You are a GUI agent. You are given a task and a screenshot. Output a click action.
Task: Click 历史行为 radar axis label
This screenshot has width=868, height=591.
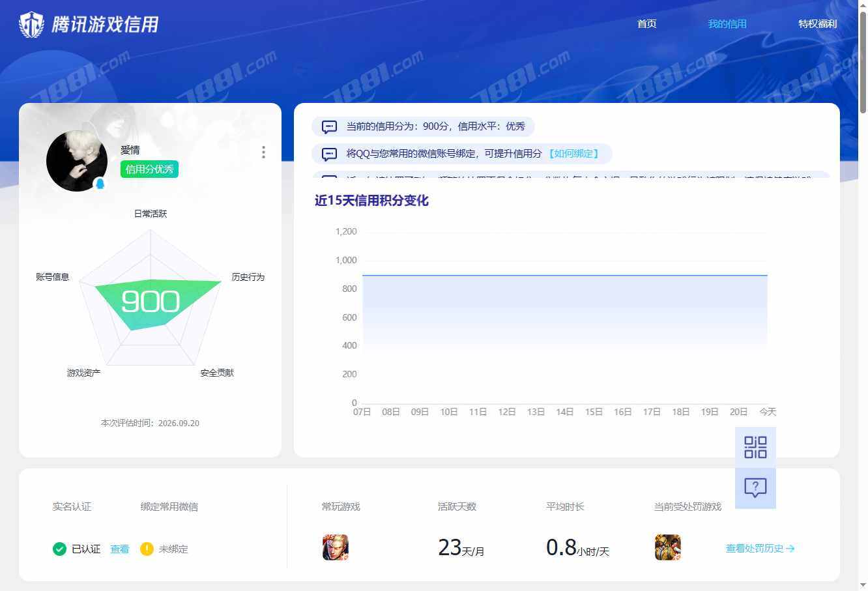[x=248, y=277]
